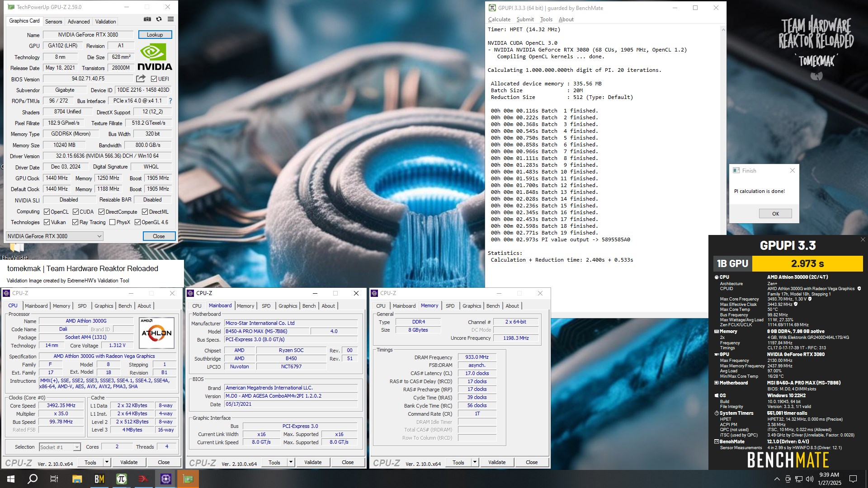The width and height of the screenshot is (868, 488).
Task: Toggle Ray Tracing checkbox
Action: (75, 222)
